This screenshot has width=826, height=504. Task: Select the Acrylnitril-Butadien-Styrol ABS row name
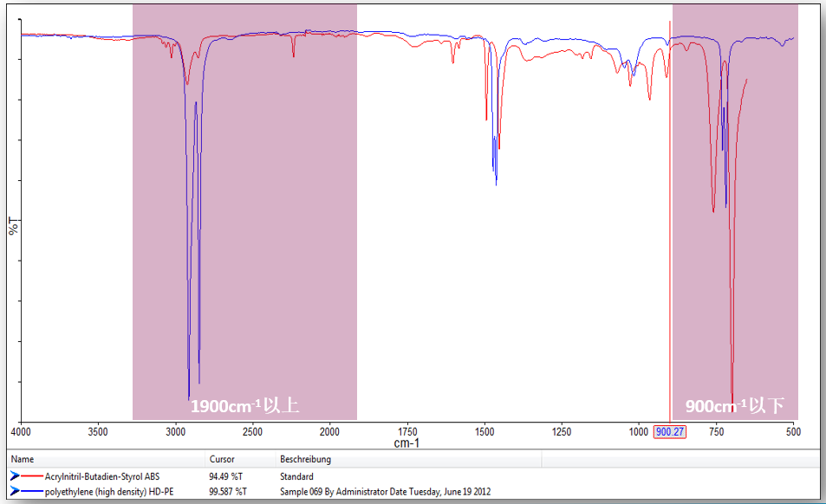click(x=102, y=476)
